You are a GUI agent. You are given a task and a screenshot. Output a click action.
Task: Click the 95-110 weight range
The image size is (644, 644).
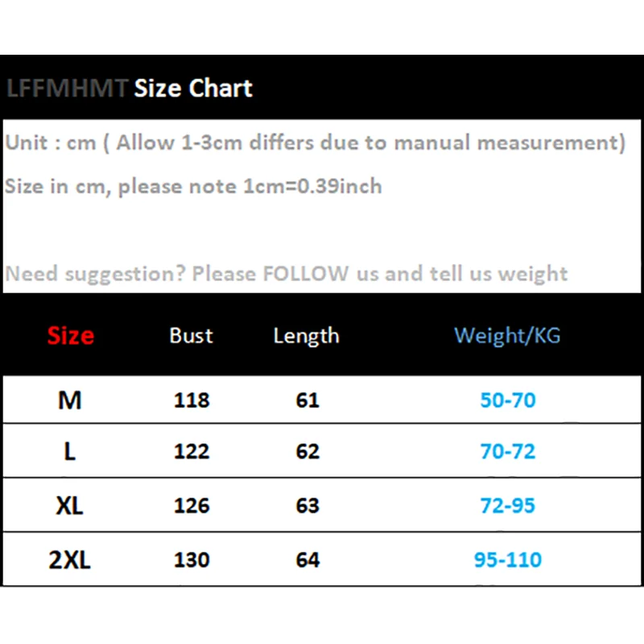point(508,559)
